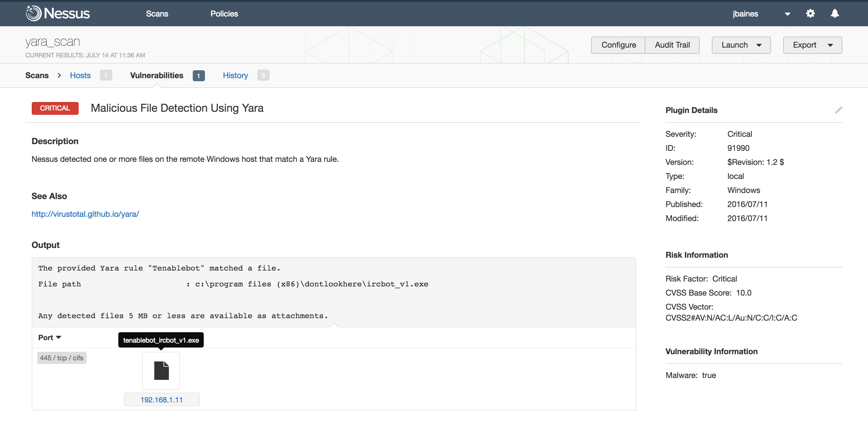Click the Configure button icon
The width and height of the screenshot is (868, 422).
(x=618, y=45)
